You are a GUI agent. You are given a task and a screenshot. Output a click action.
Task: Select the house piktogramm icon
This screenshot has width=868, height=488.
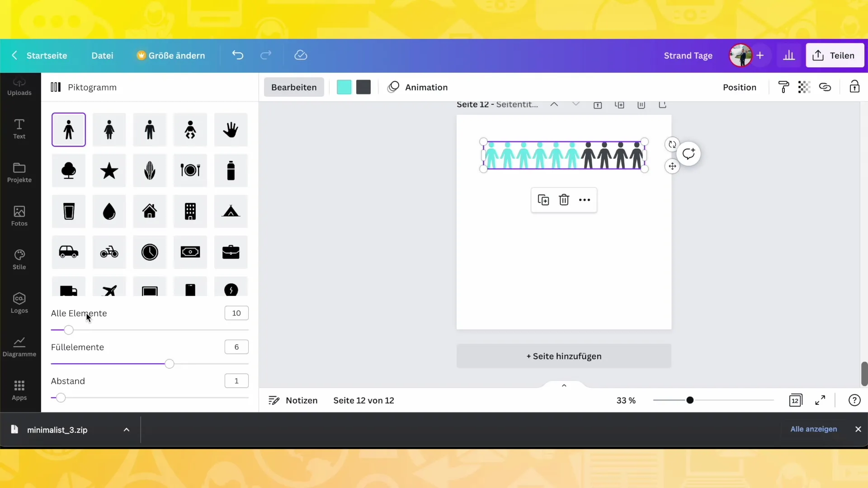click(x=150, y=211)
